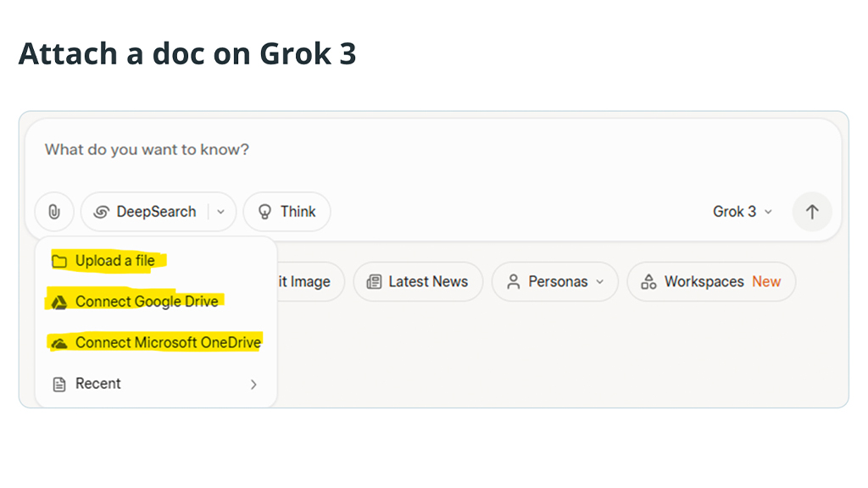Activate the DeepSearch button
Image resolution: width=868 pixels, height=488 pixels.
(x=145, y=211)
